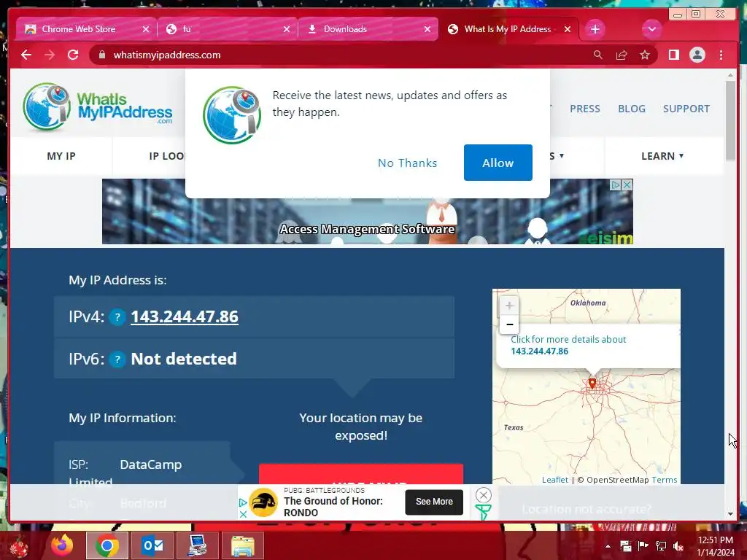Close the banner ad with X icon
The height and width of the screenshot is (560, 747).
[x=627, y=184]
